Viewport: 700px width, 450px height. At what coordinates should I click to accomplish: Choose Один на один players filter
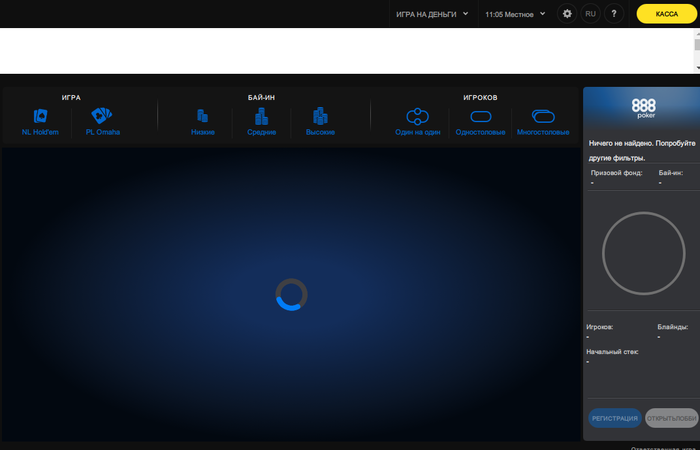click(x=417, y=122)
